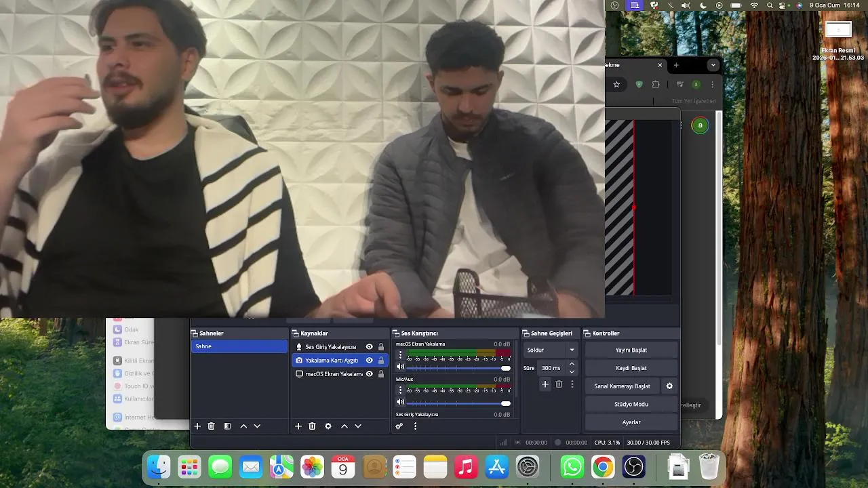This screenshot has width=868, height=488.
Task: Increase transition Süre with up arrow
Action: pyautogui.click(x=572, y=365)
